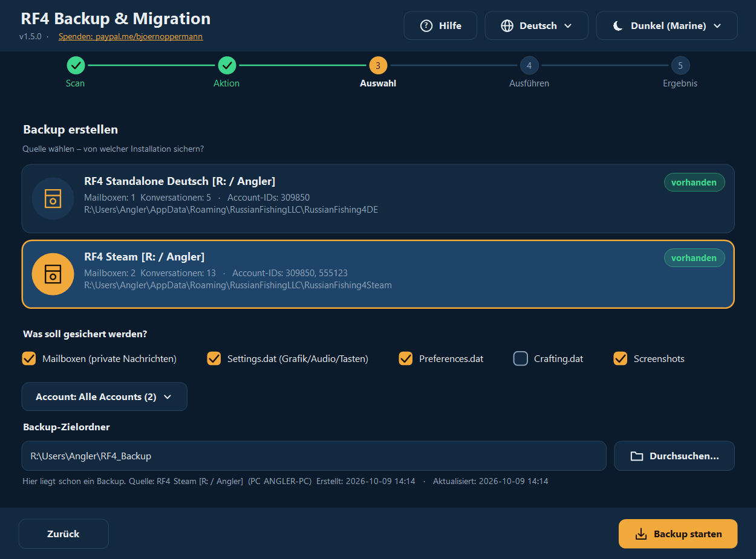
Task: Go to the Aktion step label
Action: click(x=227, y=83)
